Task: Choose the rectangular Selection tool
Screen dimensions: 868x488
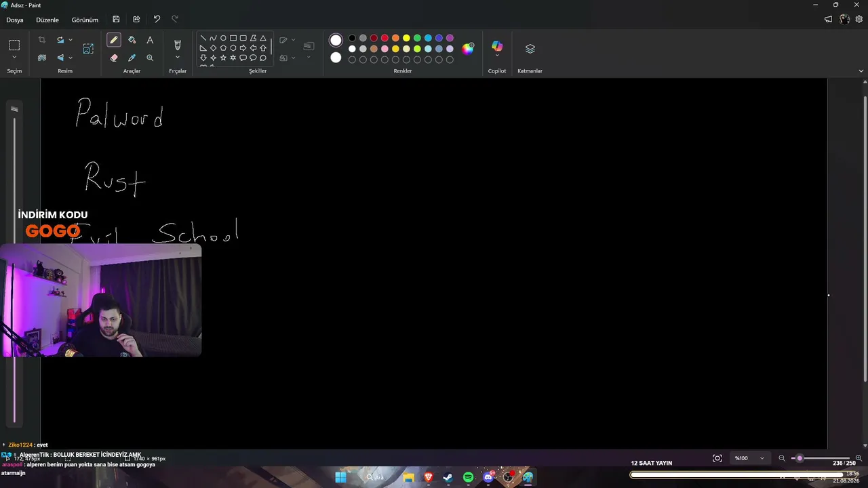Action: click(14, 45)
